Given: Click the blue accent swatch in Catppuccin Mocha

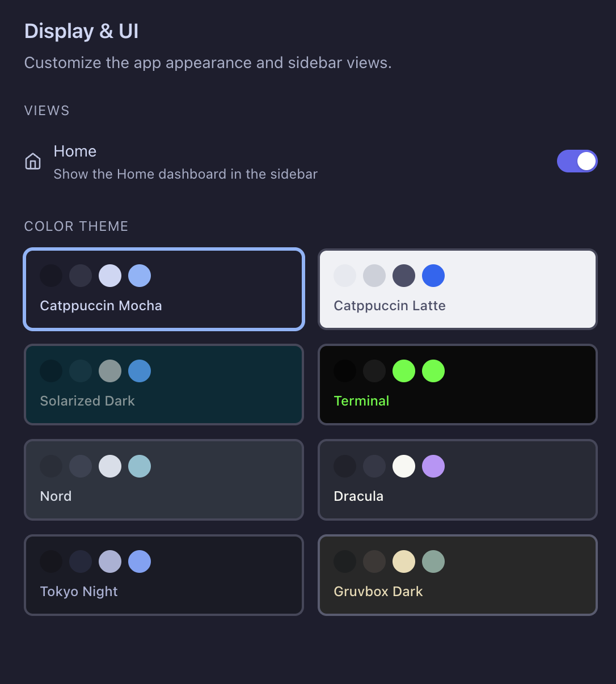Looking at the screenshot, I should tap(140, 276).
